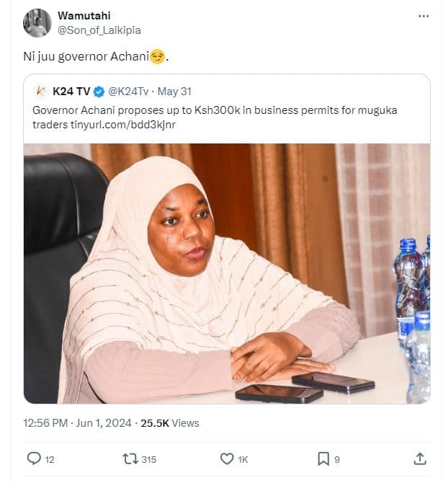The width and height of the screenshot is (448, 483).
Task: Click the May 31 quoted tweet date
Action: pyautogui.click(x=172, y=92)
